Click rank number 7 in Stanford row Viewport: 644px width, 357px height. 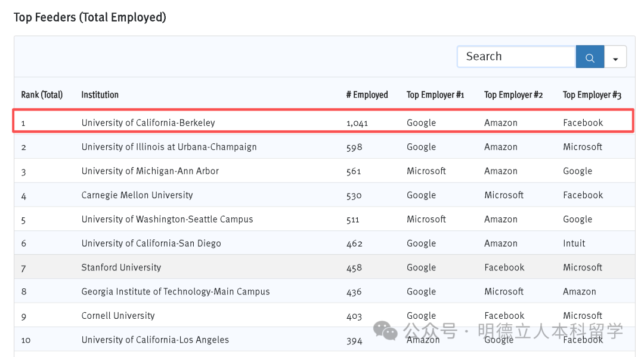tap(23, 269)
